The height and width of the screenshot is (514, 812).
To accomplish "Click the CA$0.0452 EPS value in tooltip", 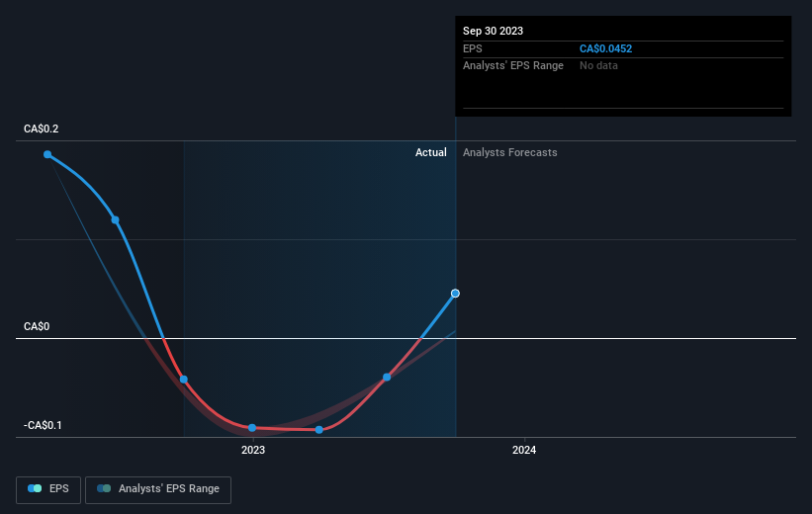I will [x=606, y=48].
